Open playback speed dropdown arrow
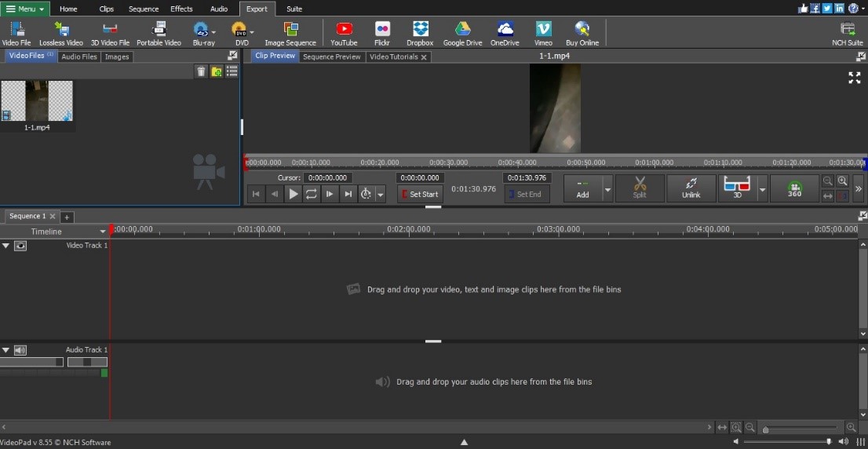This screenshot has height=449, width=868. [x=381, y=194]
